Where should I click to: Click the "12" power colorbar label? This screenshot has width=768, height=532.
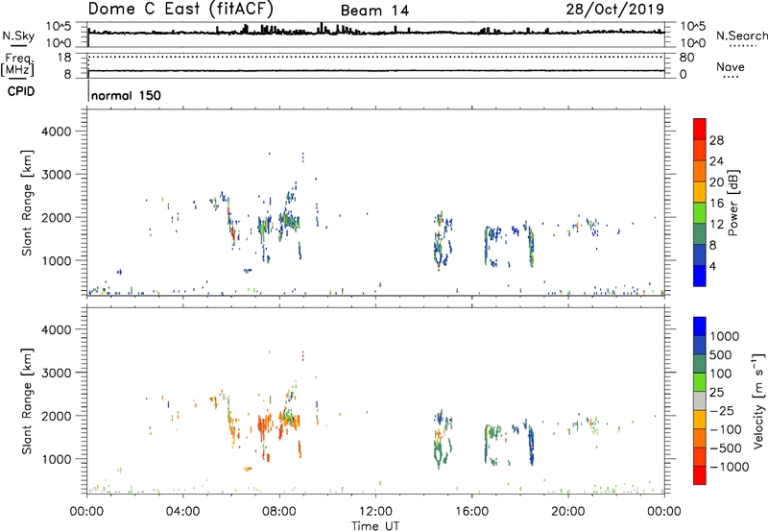coord(716,225)
